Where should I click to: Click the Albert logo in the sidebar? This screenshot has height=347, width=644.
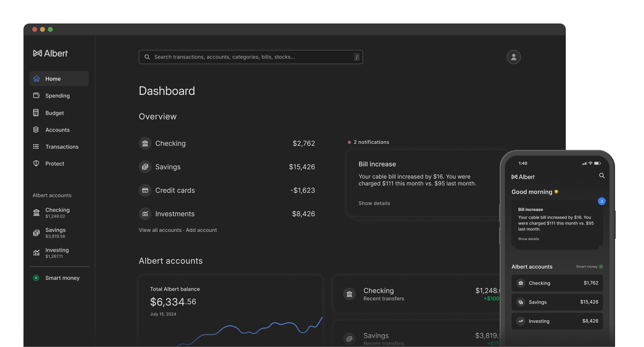tap(50, 53)
